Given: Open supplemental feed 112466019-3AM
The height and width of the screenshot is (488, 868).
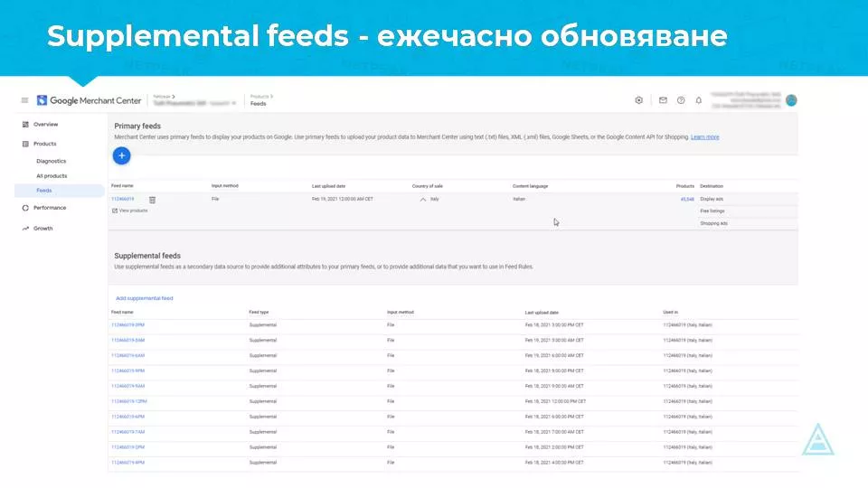Looking at the screenshot, I should point(127,341).
